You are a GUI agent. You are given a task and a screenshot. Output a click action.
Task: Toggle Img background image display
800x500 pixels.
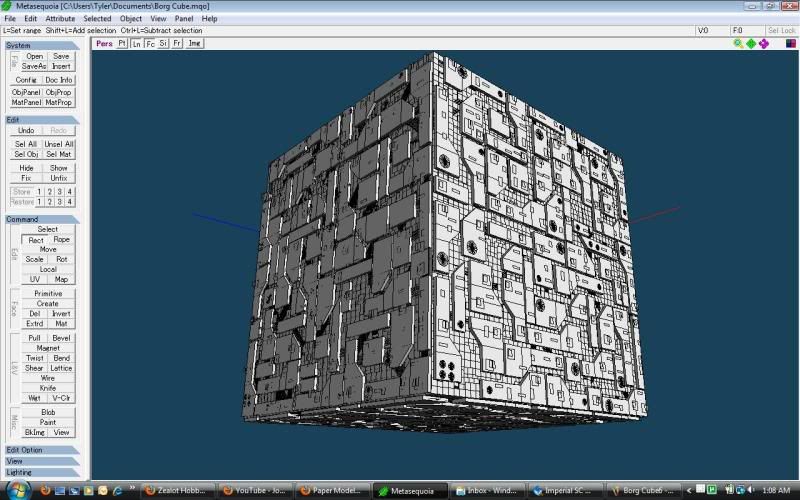(x=194, y=43)
